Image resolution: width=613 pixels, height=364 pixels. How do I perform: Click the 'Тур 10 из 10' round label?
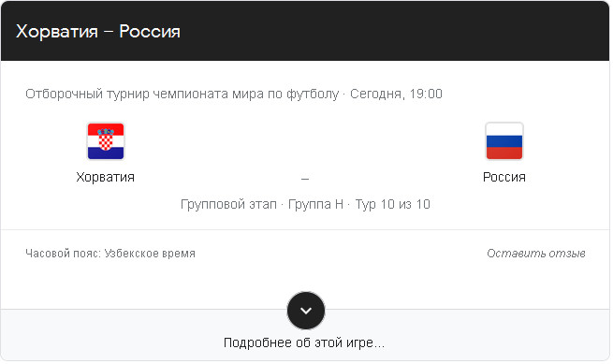point(392,204)
